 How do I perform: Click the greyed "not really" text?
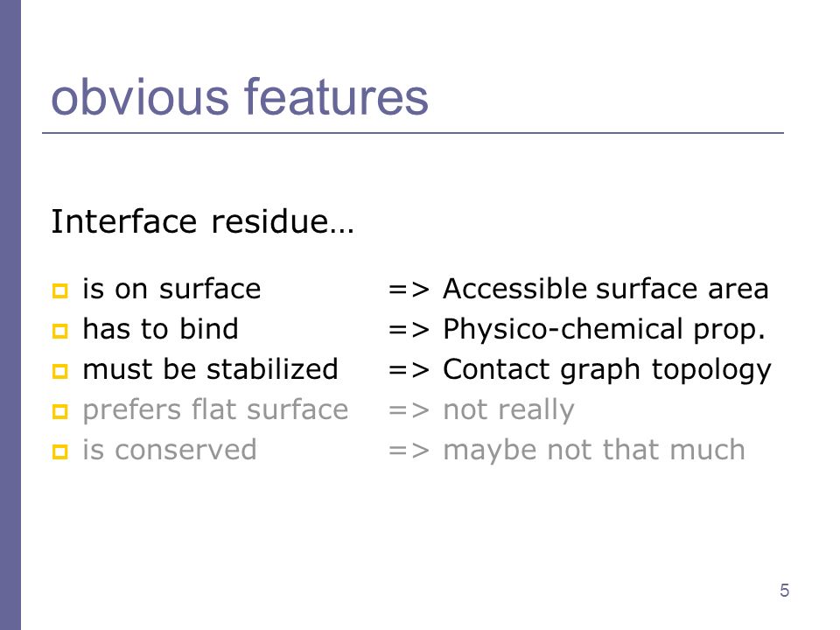509,410
